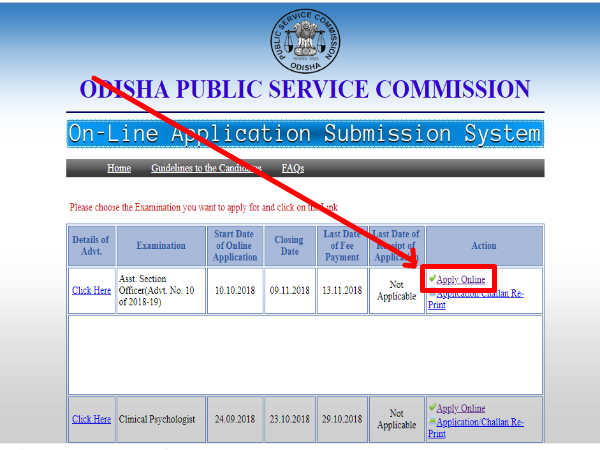Open Guidelines to the Candidates menu item
600x450 pixels.
point(206,168)
